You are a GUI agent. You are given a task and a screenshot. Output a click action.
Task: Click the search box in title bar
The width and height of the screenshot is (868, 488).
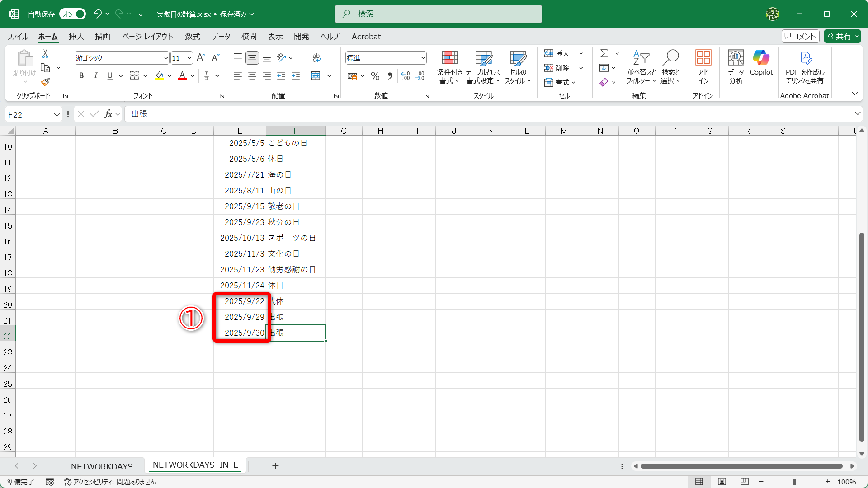coord(438,14)
